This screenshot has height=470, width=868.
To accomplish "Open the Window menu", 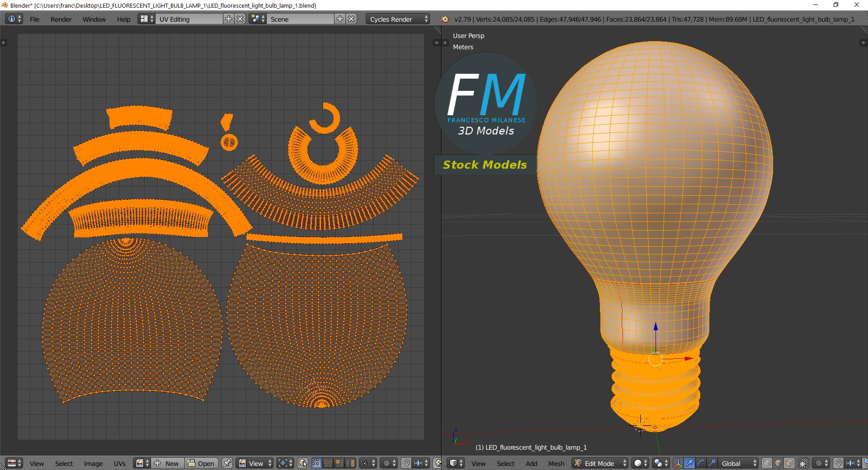I will point(94,19).
